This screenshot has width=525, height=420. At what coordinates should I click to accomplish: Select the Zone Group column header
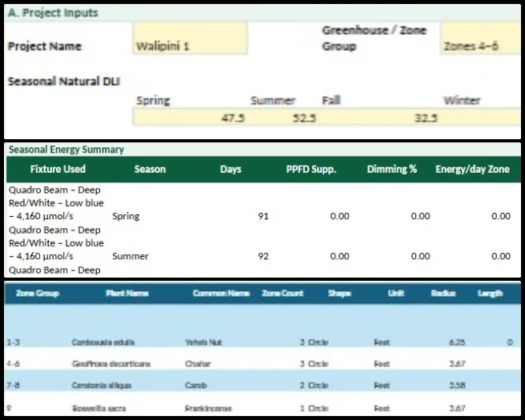pyautogui.click(x=38, y=293)
